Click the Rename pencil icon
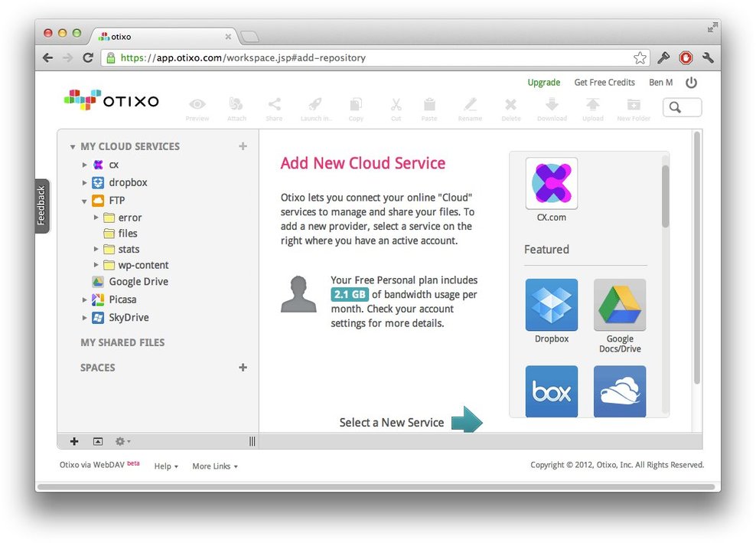Viewport: 756px width, 543px height. coord(470,103)
